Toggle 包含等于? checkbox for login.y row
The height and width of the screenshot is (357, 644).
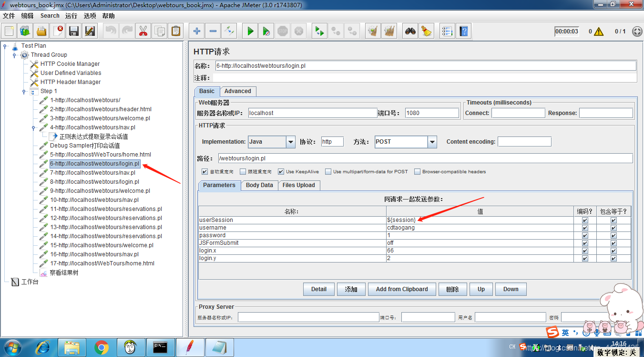click(x=613, y=259)
